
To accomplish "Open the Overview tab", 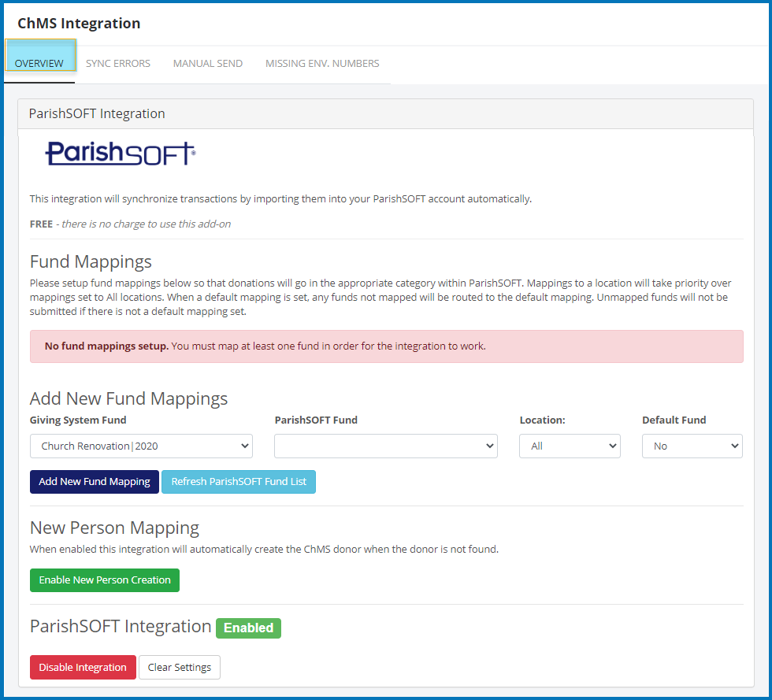I will 39,63.
